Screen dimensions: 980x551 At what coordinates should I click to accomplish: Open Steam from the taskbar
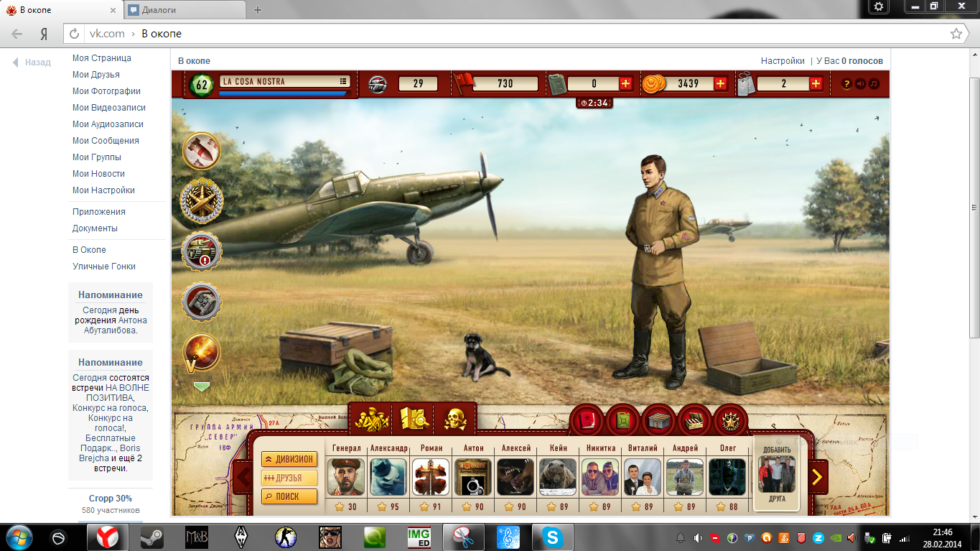point(151,537)
